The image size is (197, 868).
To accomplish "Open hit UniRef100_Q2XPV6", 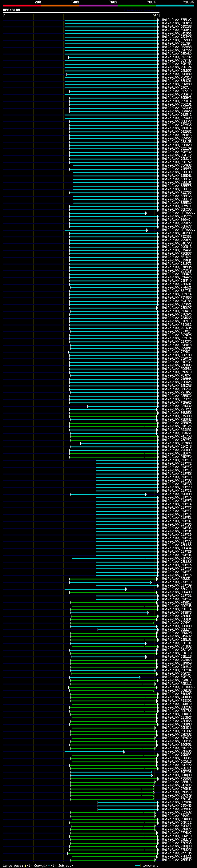I will (x=177, y=37).
